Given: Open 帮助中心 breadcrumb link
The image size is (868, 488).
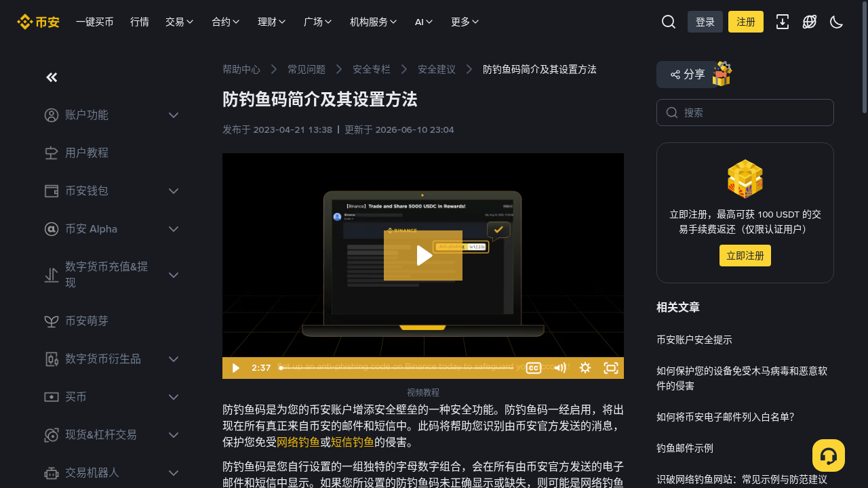Looking at the screenshot, I should (241, 69).
